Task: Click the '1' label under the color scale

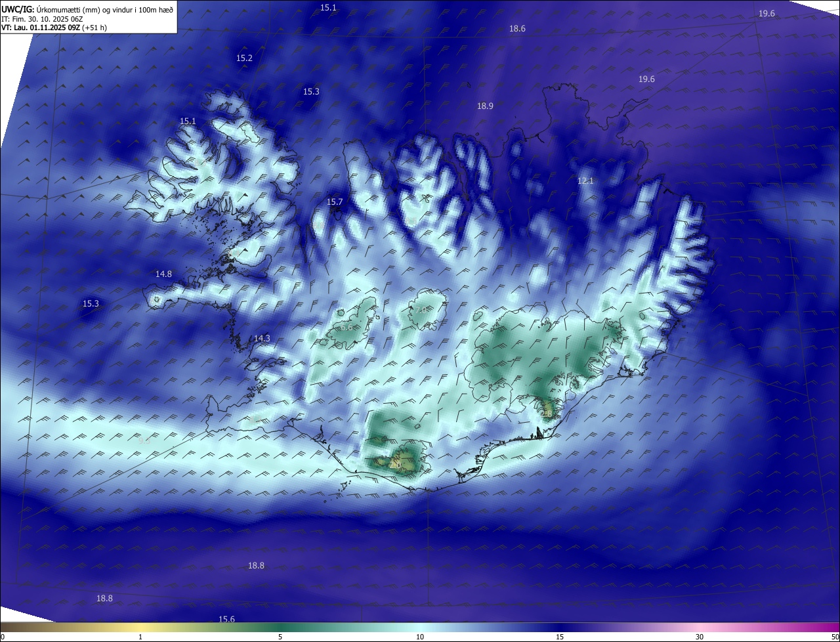Action: [x=140, y=637]
